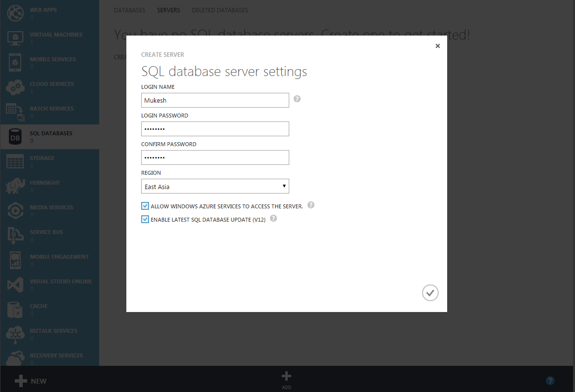Click the Cloud Services sidebar label
This screenshot has width=575, height=392.
[x=52, y=84]
